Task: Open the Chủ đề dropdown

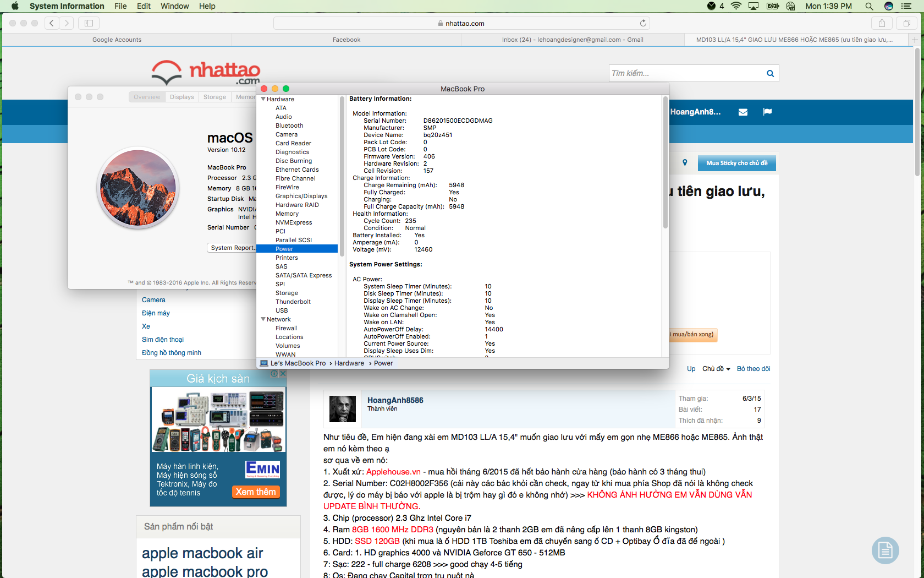Action: (716, 369)
